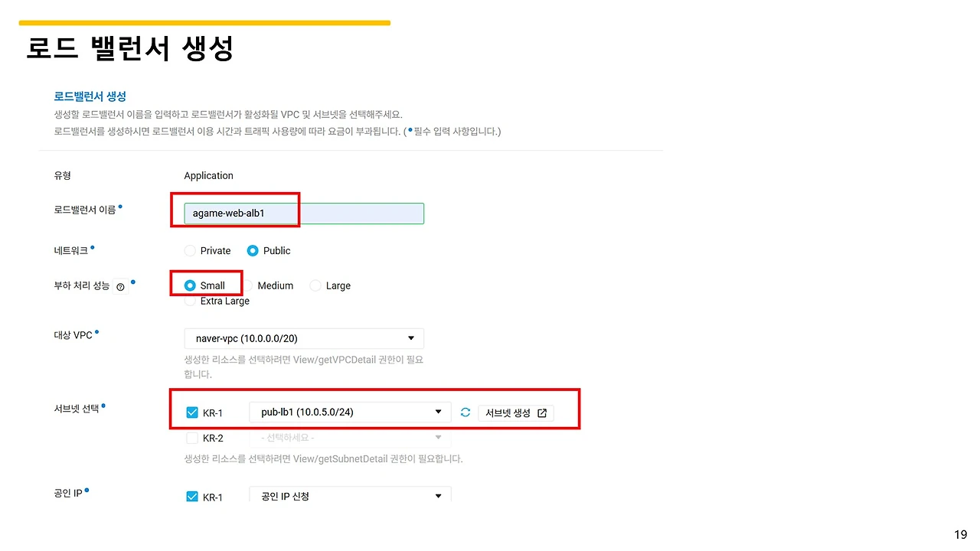Select Extra Large load processing capacity
980x551 pixels.
coord(190,301)
